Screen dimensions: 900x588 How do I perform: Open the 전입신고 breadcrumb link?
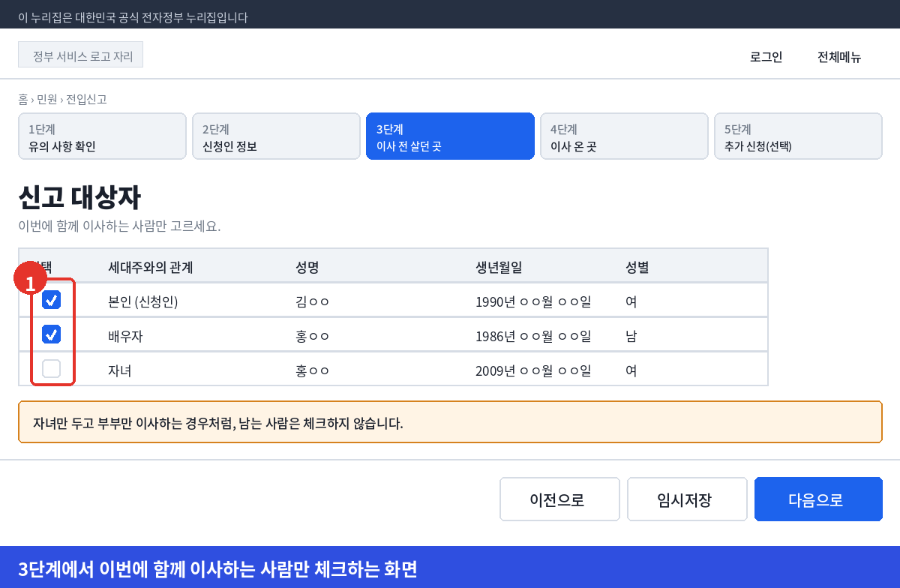point(86,99)
